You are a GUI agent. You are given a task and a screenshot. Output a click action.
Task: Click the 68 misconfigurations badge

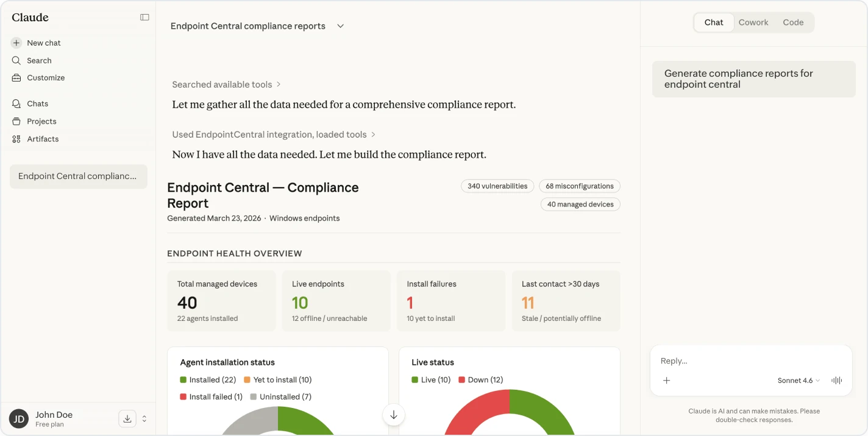(580, 186)
